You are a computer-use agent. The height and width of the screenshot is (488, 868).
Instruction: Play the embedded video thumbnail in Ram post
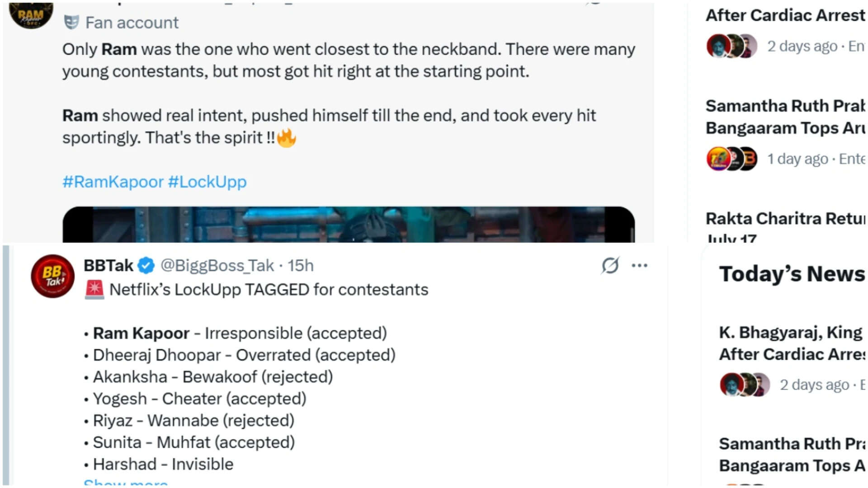(x=349, y=225)
